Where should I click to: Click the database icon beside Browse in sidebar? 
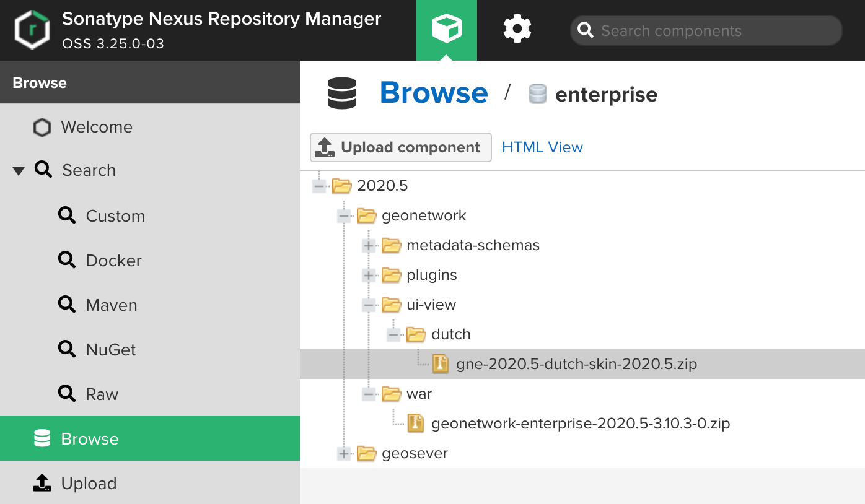42,438
